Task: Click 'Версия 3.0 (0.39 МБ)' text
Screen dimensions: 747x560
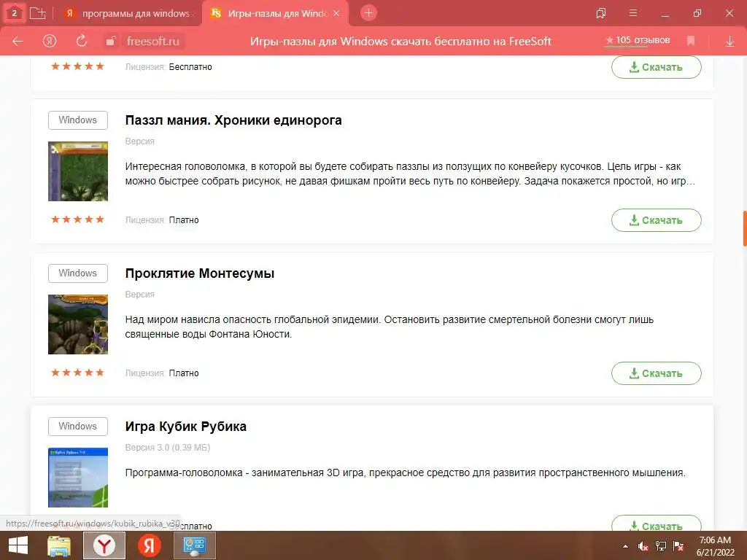Action: [x=168, y=448]
